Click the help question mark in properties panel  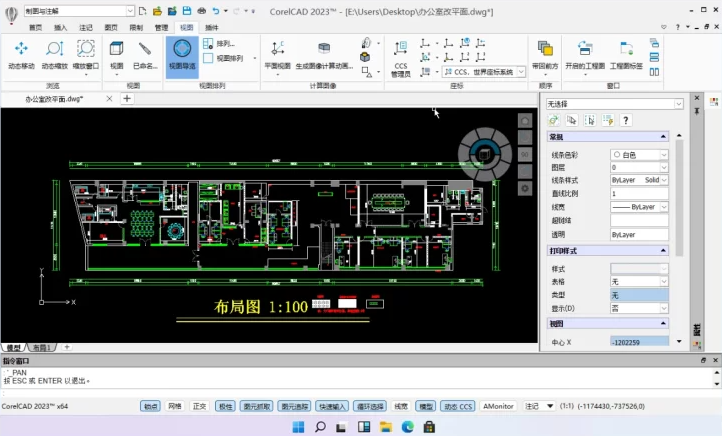point(625,121)
